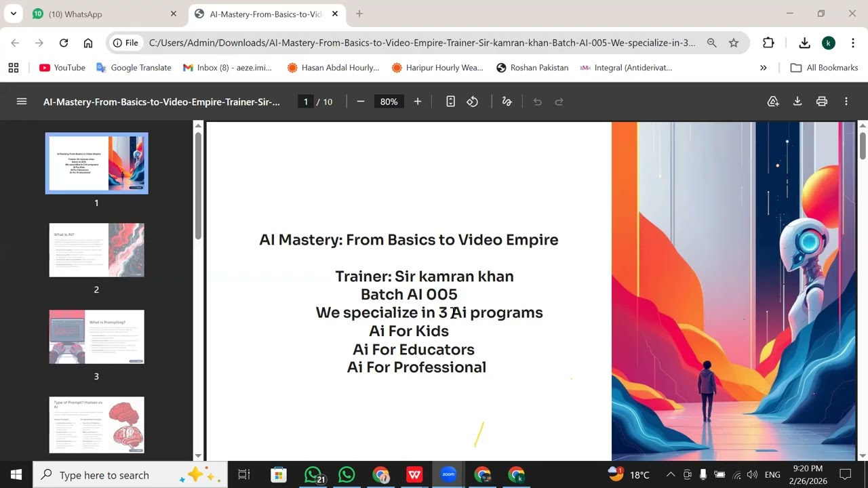Image resolution: width=868 pixels, height=488 pixels.
Task: Open the tab search dropdown arrow
Action: [x=13, y=14]
